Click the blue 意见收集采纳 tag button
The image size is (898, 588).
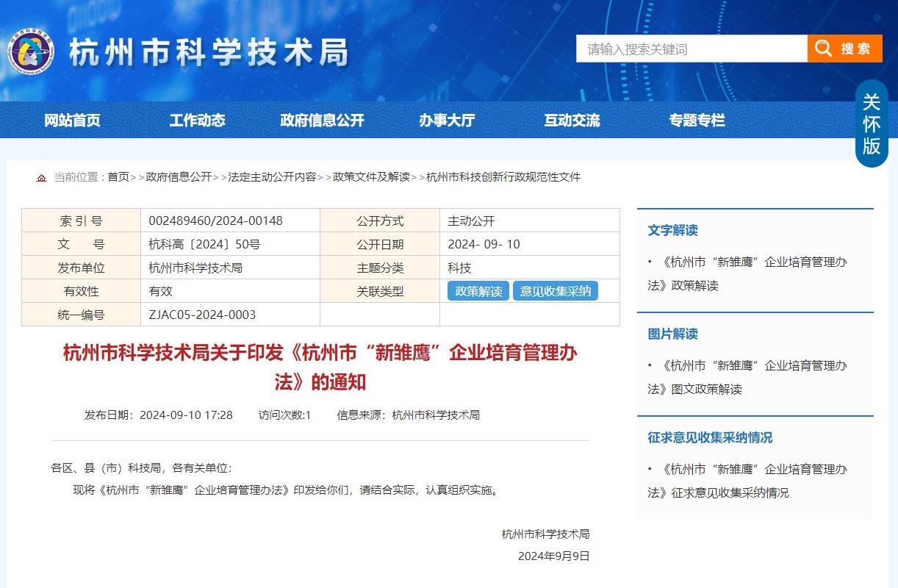(556, 291)
